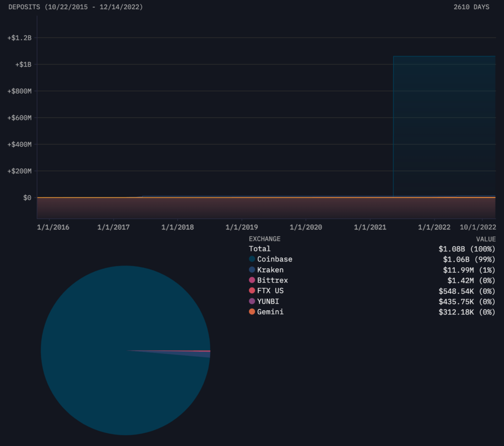Select the FTX US exchange name
The image size is (504, 446).
(270, 291)
